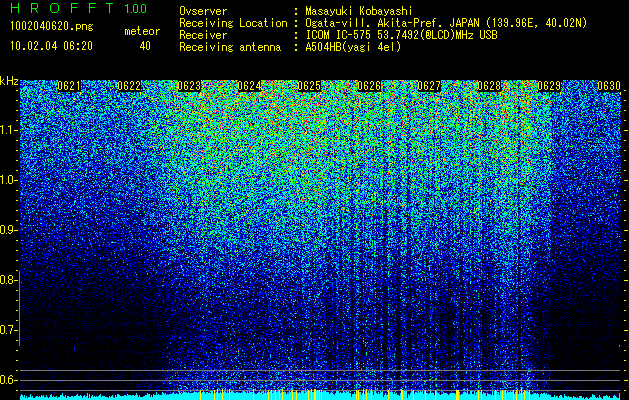The width and height of the screenshot is (629, 400).
Task: Click the Ovserver field label
Action: 203,12
